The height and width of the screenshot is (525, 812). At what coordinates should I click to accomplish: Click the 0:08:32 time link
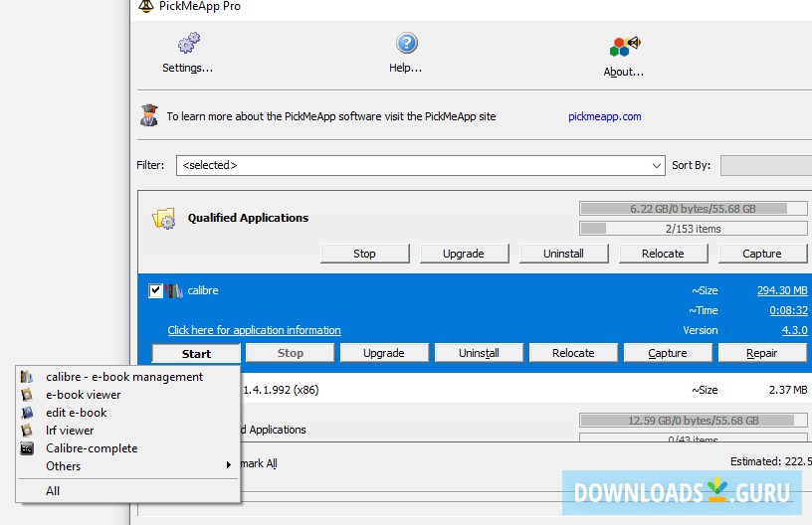[x=788, y=310]
